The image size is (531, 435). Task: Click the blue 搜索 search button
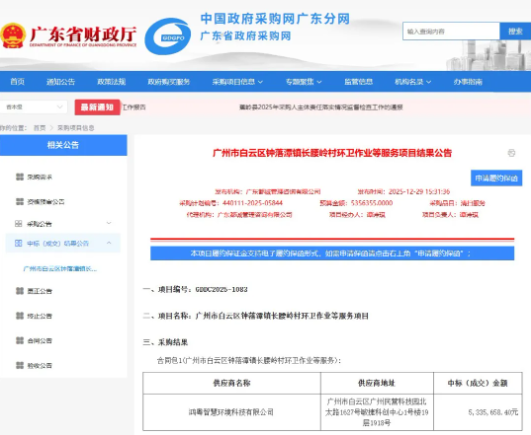click(515, 31)
